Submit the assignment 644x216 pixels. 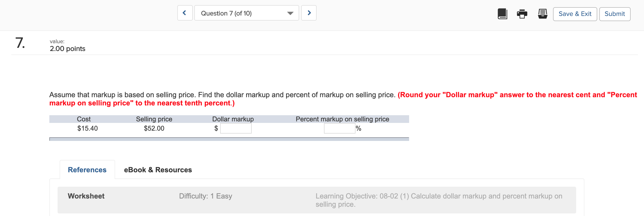[x=614, y=14]
